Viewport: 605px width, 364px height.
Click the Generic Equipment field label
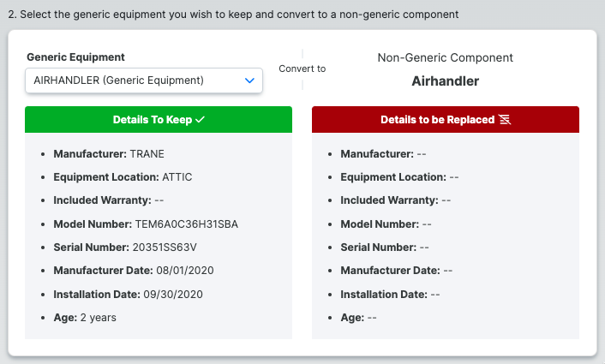pos(75,57)
